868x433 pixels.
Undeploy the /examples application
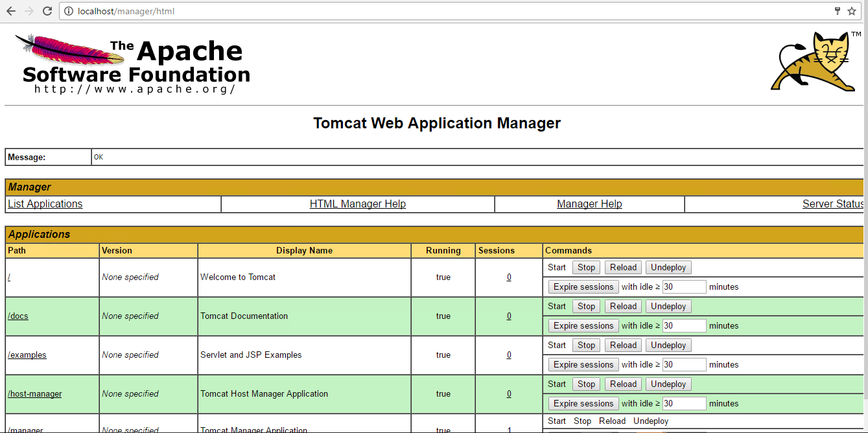668,345
